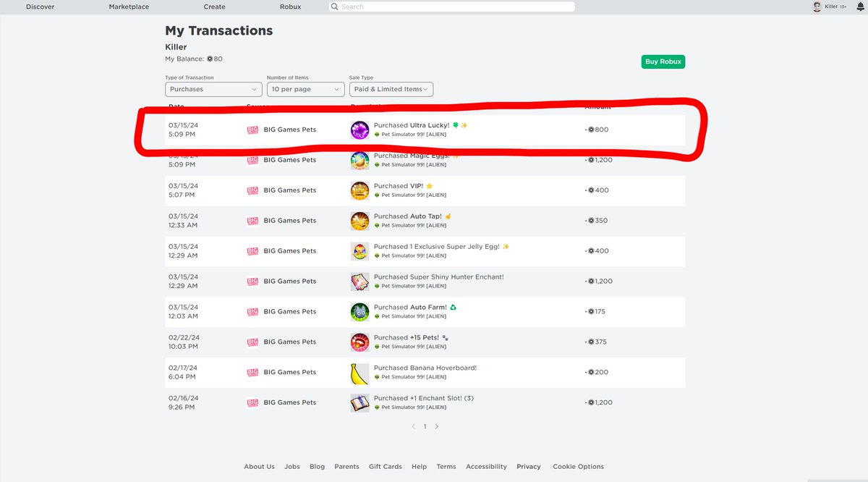
Task: Open the 10 per page dropdown
Action: coord(305,89)
